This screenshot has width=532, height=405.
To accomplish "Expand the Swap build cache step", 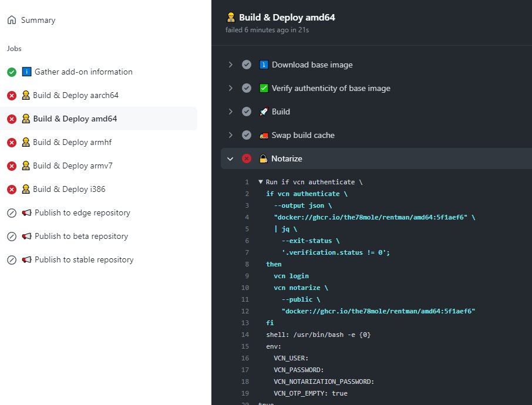I will pyautogui.click(x=231, y=135).
